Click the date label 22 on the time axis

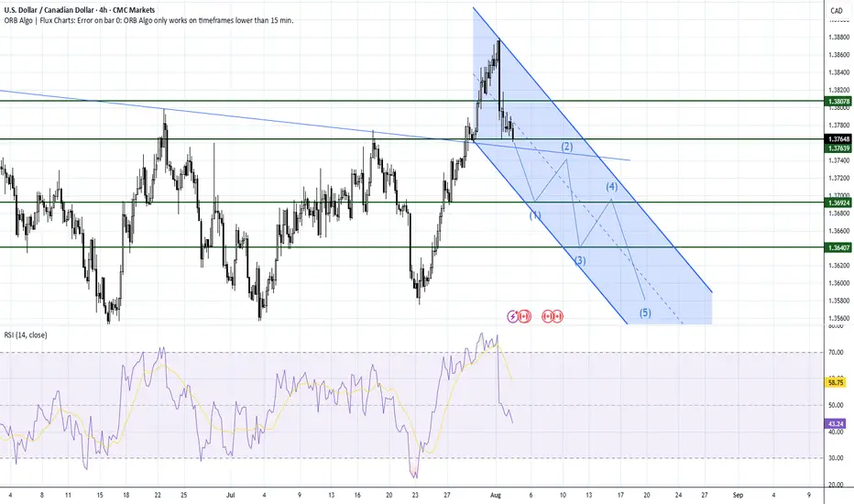pyautogui.click(x=158, y=495)
